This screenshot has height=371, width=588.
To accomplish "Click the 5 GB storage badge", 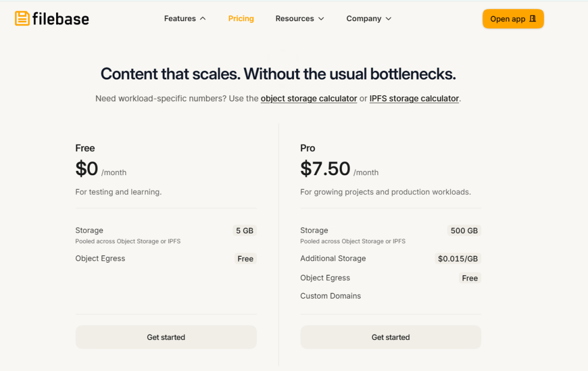I will click(244, 231).
